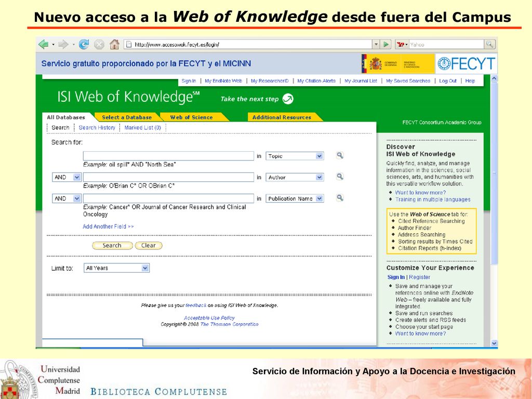Click the Register link
The image size is (532, 399).
click(419, 277)
